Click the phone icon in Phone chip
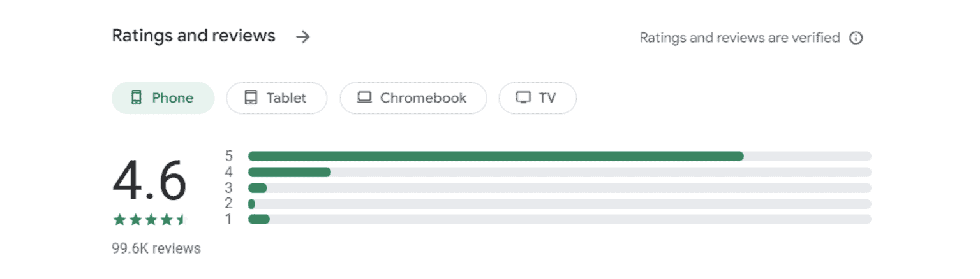The image size is (980, 279). click(x=136, y=97)
